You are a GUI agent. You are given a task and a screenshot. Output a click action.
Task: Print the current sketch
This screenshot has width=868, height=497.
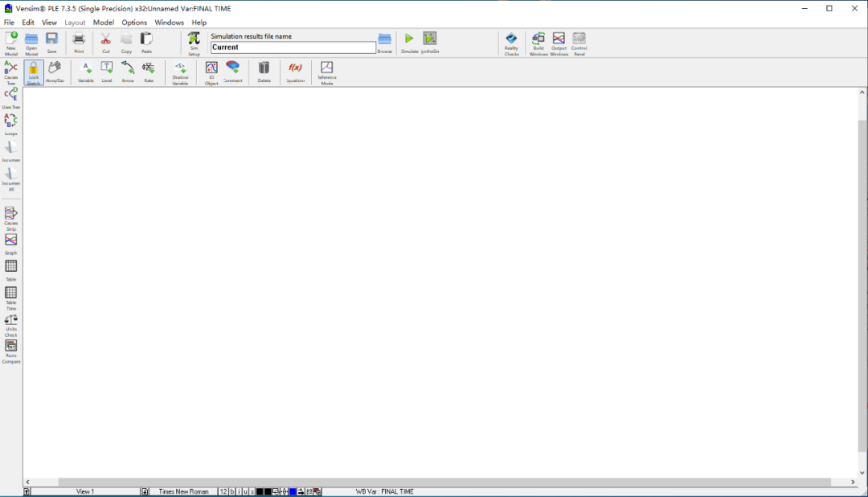[79, 43]
